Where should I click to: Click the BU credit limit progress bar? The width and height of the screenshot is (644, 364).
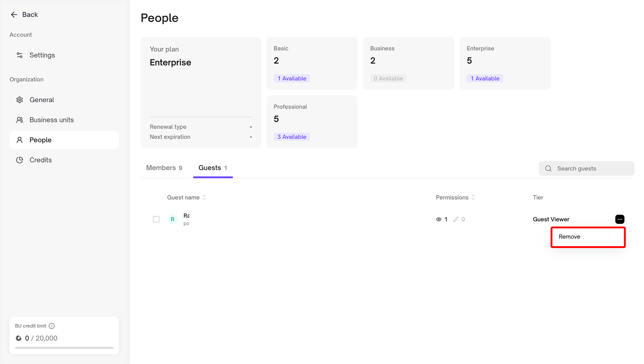coord(64,348)
